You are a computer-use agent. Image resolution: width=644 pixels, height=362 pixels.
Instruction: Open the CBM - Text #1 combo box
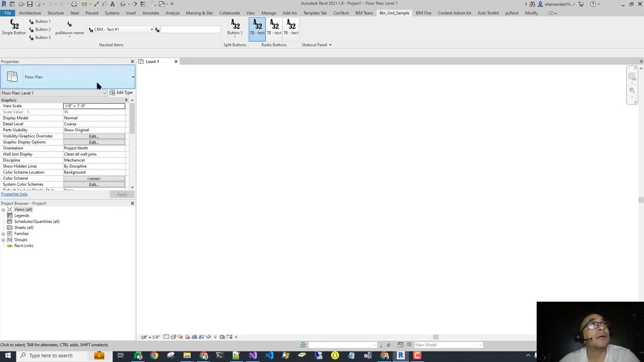[x=120, y=30]
